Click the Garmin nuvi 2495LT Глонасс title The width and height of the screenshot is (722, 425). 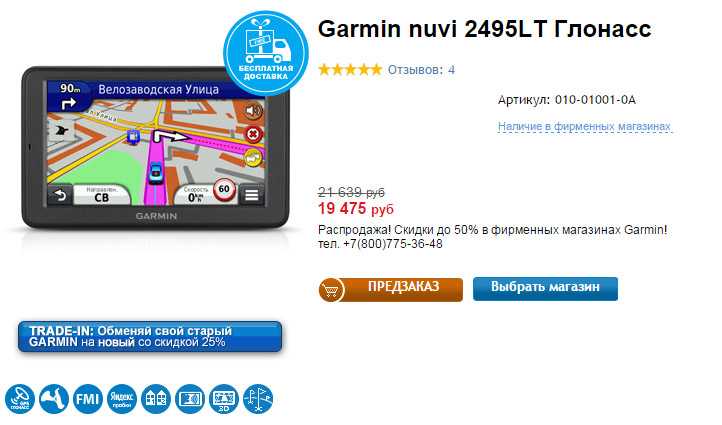484,29
